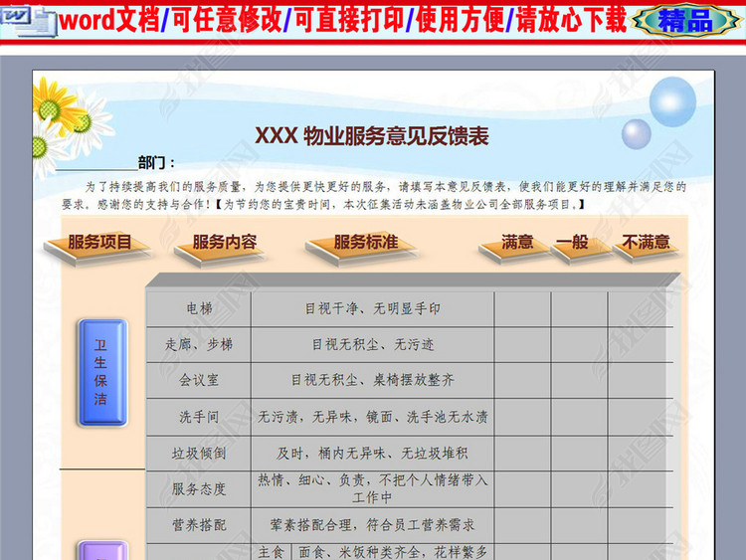
Task: Click the 精品 badge emblem
Action: (x=686, y=20)
